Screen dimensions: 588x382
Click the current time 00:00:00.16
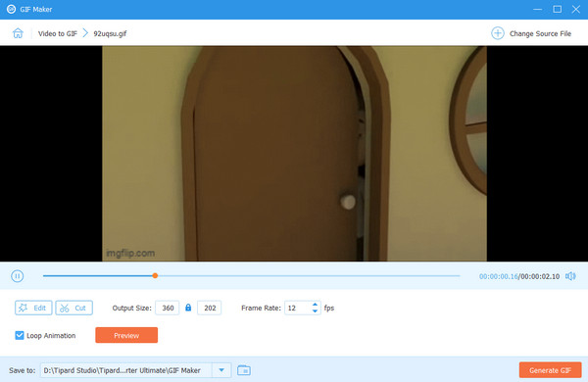click(499, 276)
